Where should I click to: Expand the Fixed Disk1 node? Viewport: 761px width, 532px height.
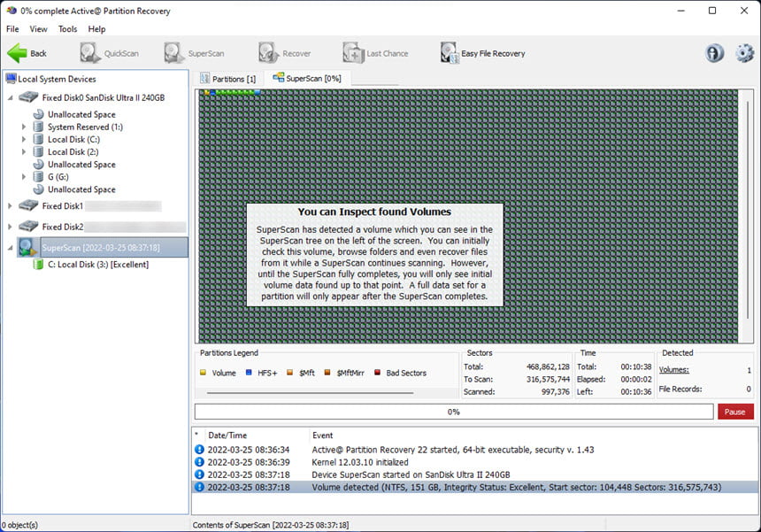pyautogui.click(x=11, y=206)
